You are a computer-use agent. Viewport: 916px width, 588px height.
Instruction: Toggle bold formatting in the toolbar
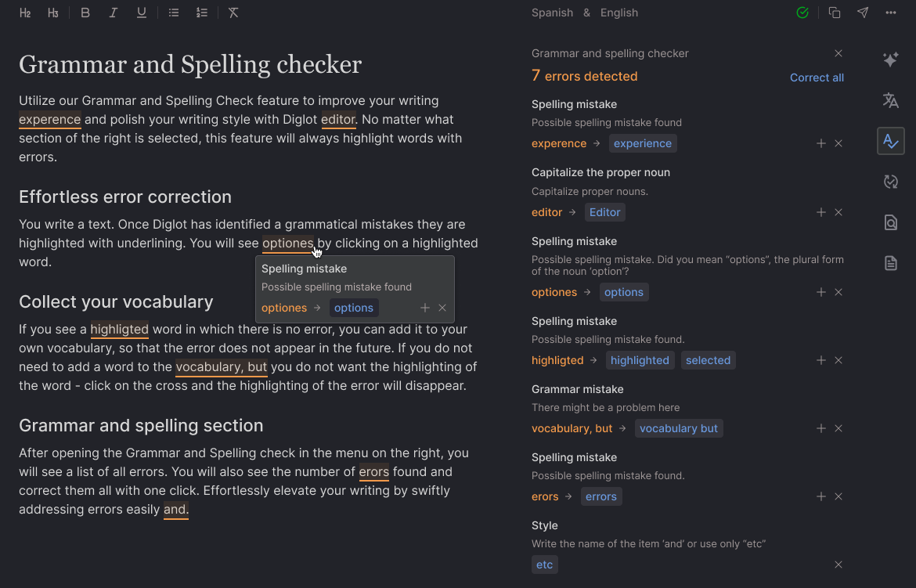pos(85,13)
